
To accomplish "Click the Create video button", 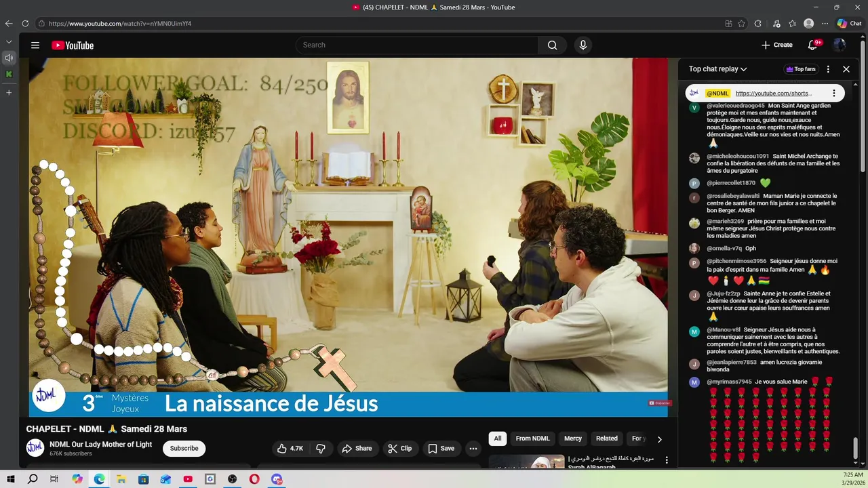I will click(x=777, y=45).
